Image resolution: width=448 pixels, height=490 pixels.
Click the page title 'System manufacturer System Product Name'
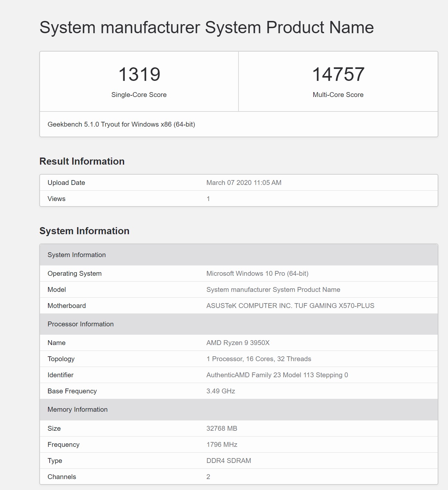point(207,27)
